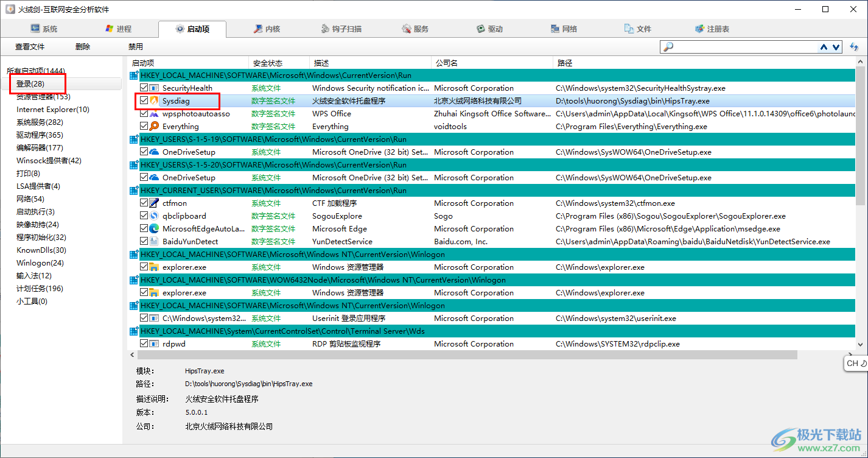This screenshot has height=458, width=868.
Task: Click inside the search input field
Action: 746,47
